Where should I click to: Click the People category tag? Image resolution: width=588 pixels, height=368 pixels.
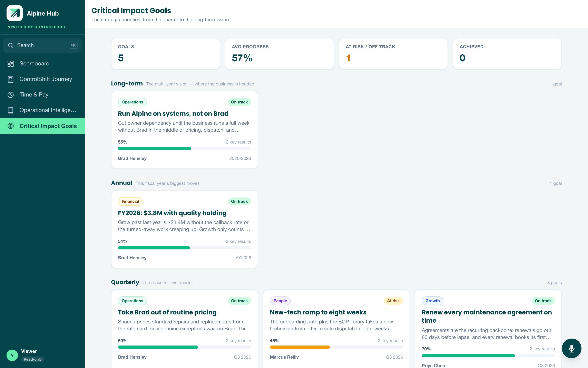tap(280, 301)
